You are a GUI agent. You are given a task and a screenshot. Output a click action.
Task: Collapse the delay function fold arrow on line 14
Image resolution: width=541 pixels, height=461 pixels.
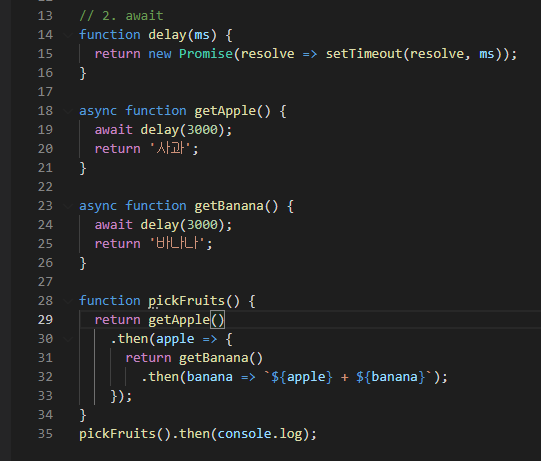[x=68, y=35]
